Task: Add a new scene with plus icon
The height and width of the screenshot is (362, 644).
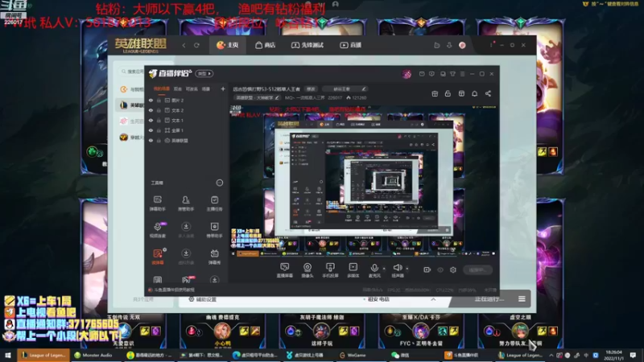Action: click(223, 88)
